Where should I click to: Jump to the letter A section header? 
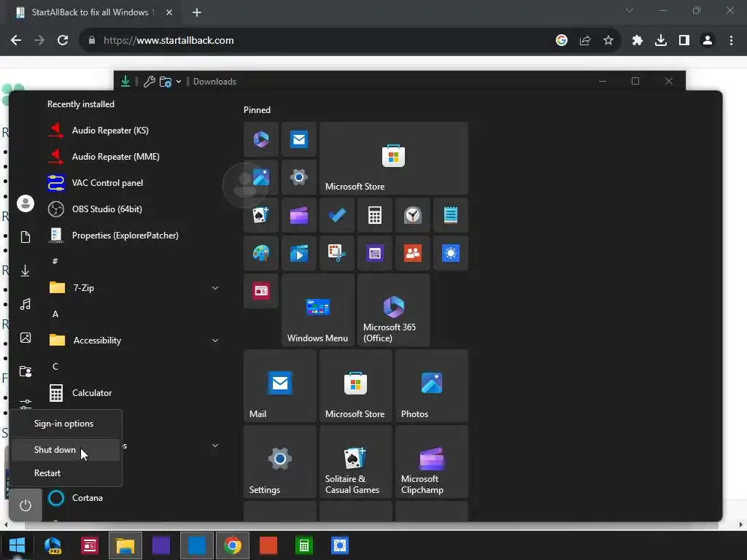pos(55,314)
